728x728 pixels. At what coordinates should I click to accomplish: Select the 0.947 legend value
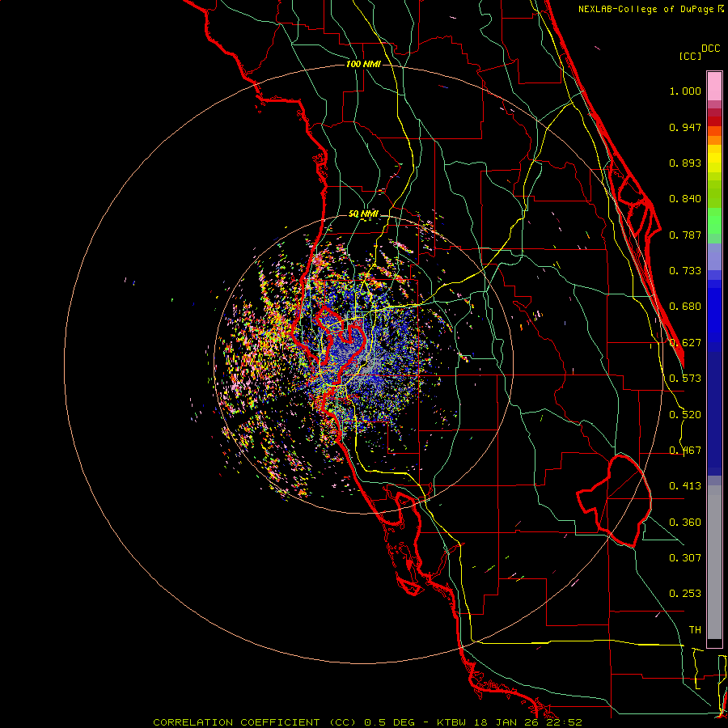(x=685, y=127)
